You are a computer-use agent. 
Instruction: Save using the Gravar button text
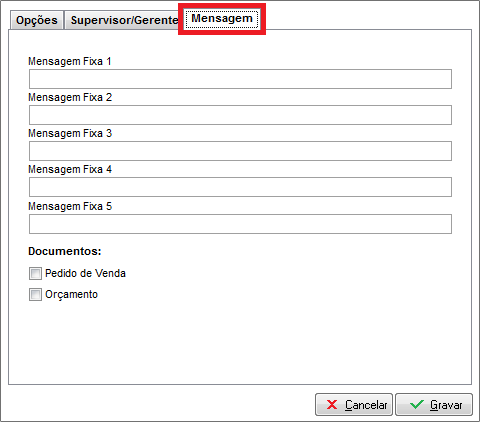point(446,405)
